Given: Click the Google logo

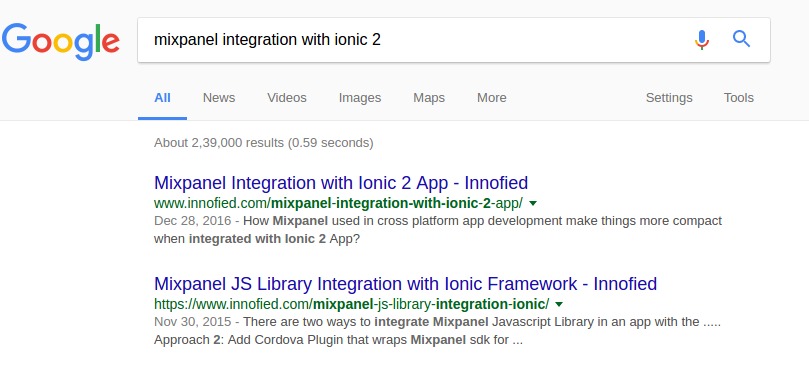Looking at the screenshot, I should 61,41.
